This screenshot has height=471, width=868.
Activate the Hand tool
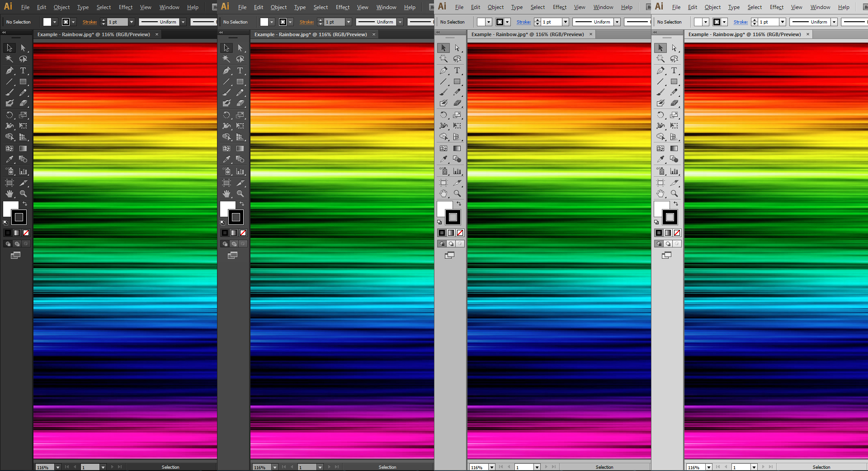(9, 194)
